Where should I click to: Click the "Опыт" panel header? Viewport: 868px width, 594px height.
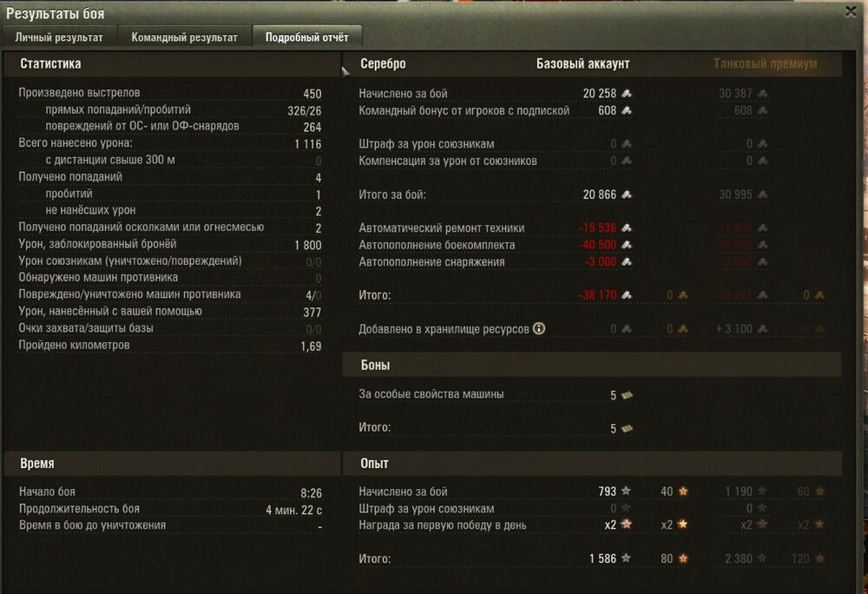[373, 463]
